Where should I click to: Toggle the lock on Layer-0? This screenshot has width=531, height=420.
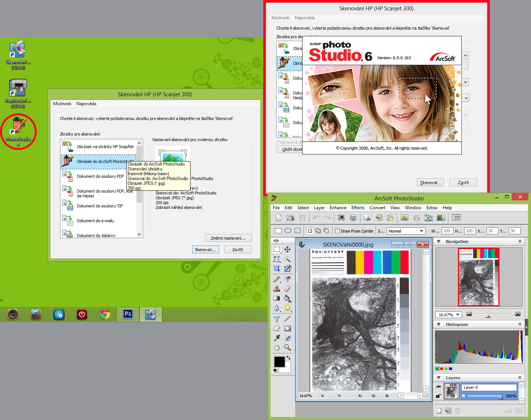(x=438, y=396)
